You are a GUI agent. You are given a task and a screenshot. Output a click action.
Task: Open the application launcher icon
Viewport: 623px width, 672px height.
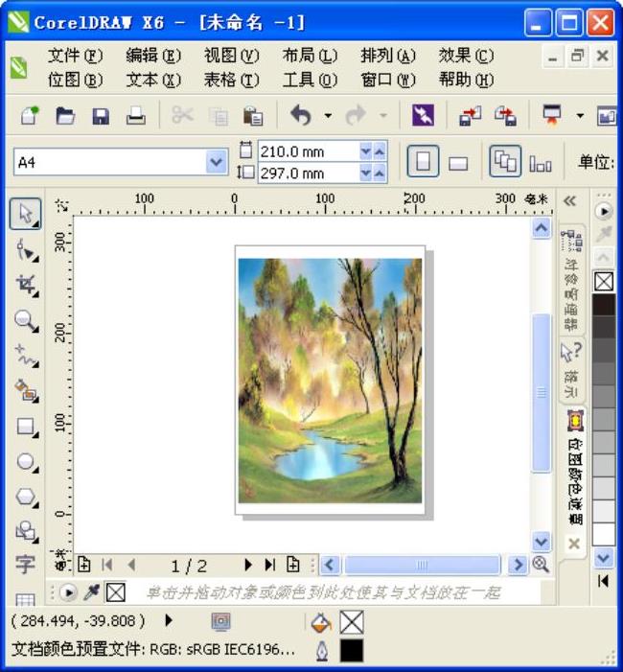pyautogui.click(x=552, y=115)
